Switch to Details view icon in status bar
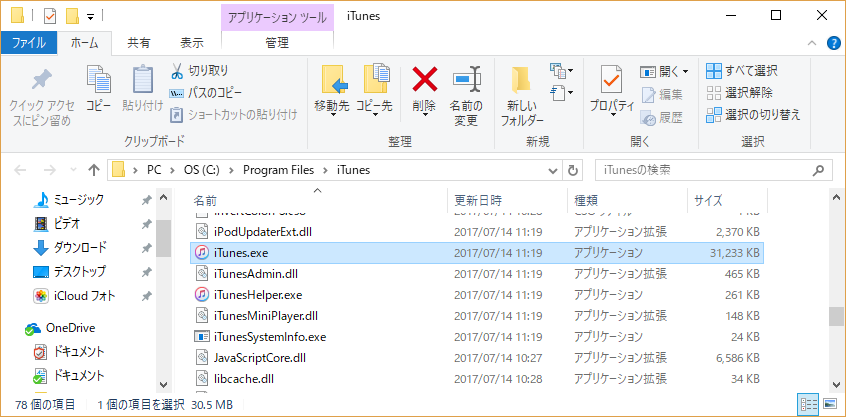Screen dimensions: 846x417 (808, 404)
